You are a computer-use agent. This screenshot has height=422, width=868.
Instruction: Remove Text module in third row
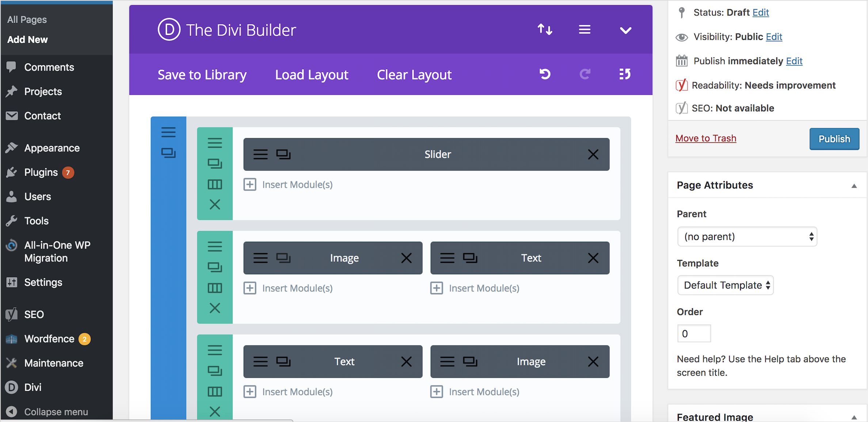coord(406,362)
